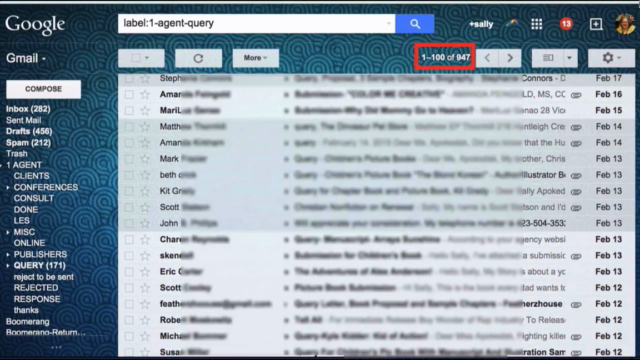Click the 1–100 of 947 counter
640x360 pixels.
click(x=445, y=58)
